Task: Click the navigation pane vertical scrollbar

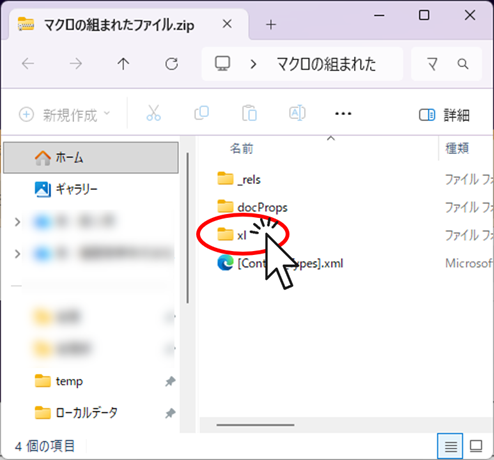Action: [188, 228]
